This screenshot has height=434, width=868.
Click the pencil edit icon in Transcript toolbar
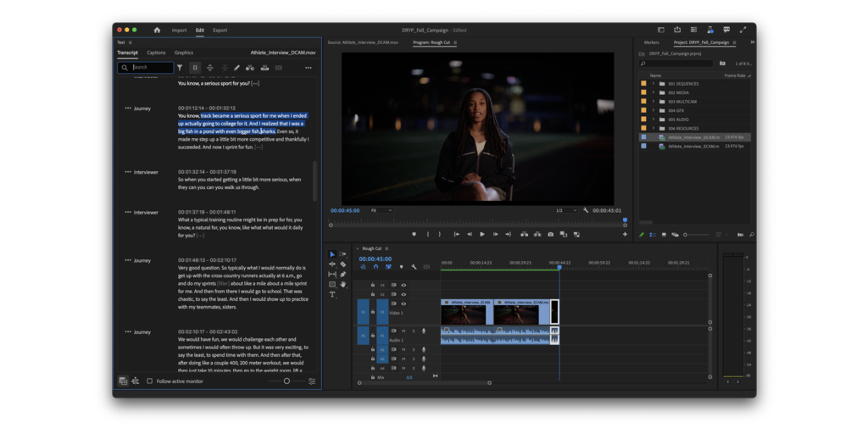[236, 68]
